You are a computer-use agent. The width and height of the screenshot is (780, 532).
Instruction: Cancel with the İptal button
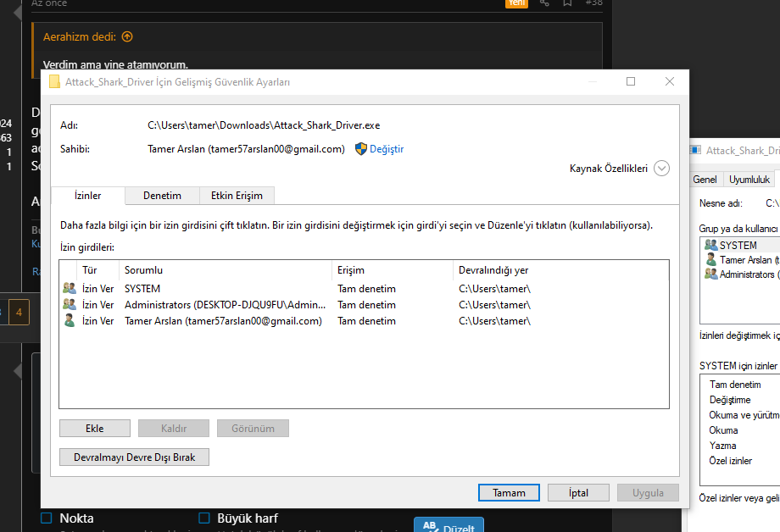click(578, 493)
